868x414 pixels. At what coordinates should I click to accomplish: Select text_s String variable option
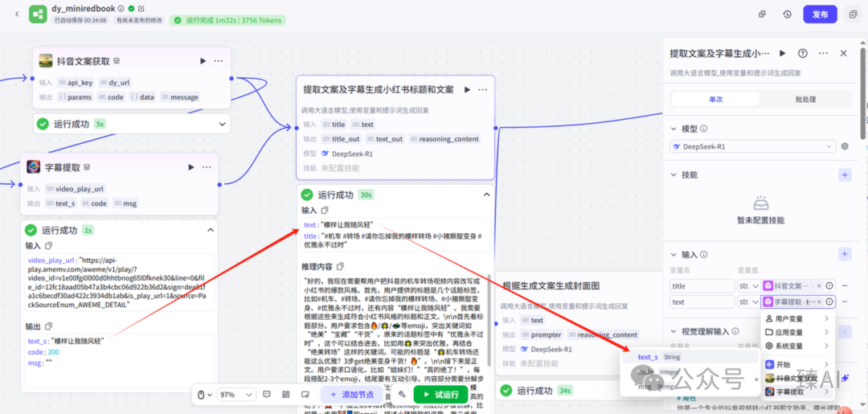[690, 357]
